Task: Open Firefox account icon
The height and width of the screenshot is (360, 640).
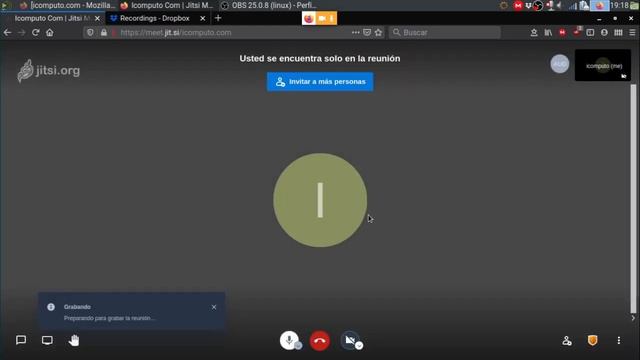Action: 604,33
